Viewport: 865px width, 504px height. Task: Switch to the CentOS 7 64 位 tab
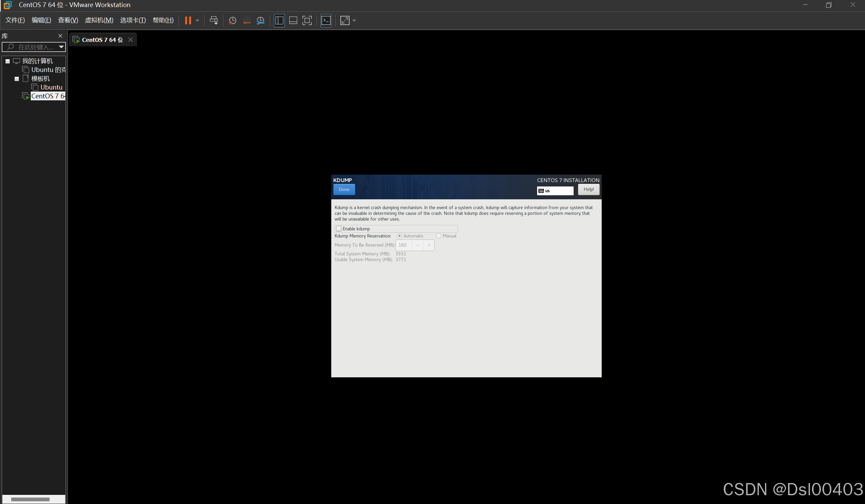[x=102, y=40]
